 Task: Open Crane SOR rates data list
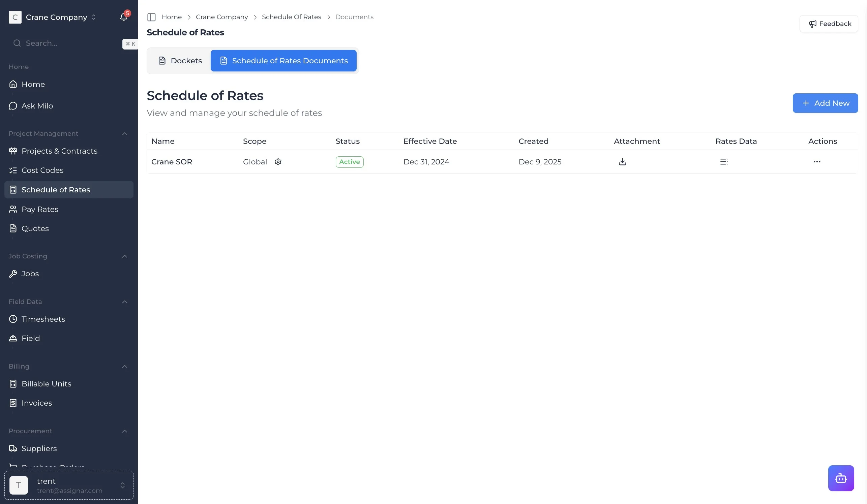pos(723,162)
